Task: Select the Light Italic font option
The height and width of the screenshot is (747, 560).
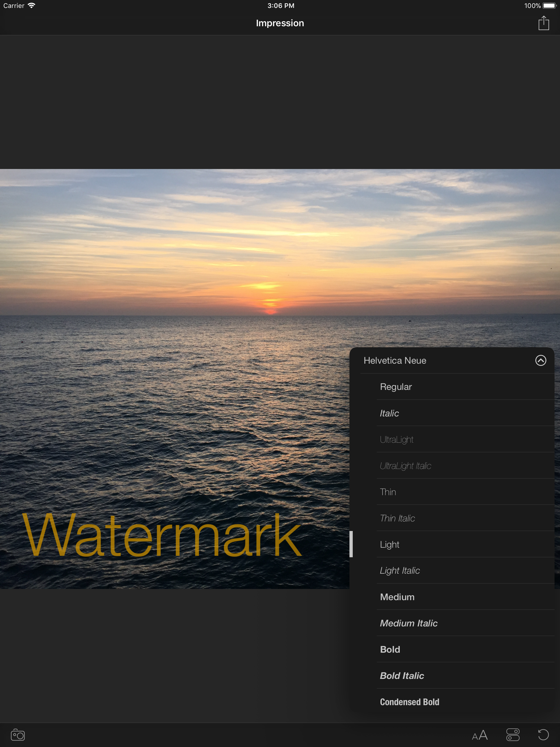Action: [x=399, y=570]
